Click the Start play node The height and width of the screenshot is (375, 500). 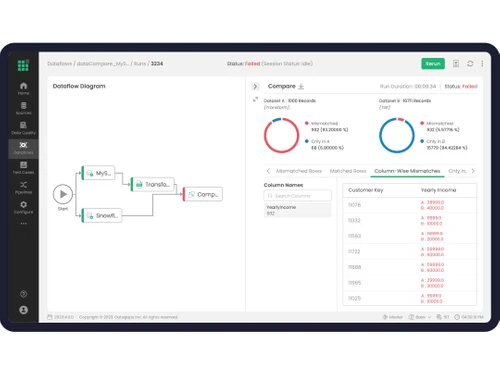click(63, 194)
